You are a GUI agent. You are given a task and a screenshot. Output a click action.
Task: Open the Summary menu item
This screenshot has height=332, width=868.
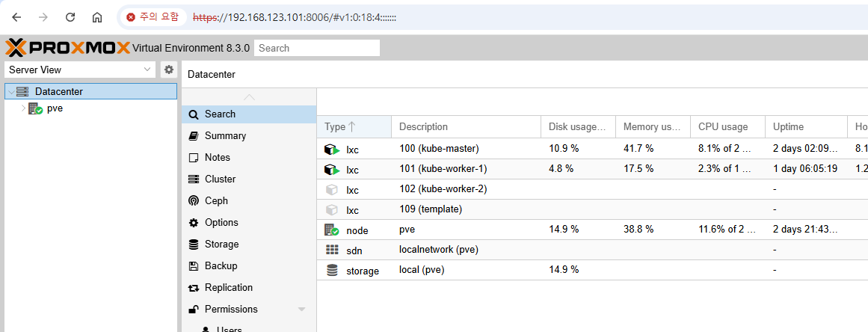pos(249,135)
